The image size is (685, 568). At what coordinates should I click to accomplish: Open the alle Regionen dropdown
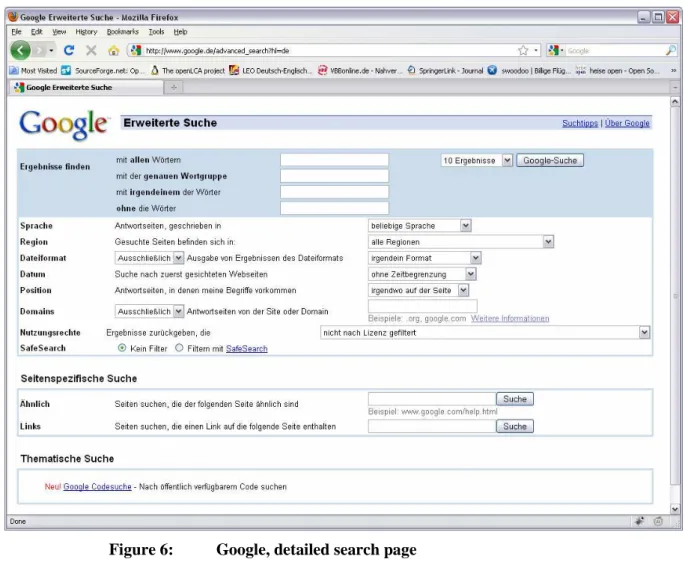click(x=461, y=242)
